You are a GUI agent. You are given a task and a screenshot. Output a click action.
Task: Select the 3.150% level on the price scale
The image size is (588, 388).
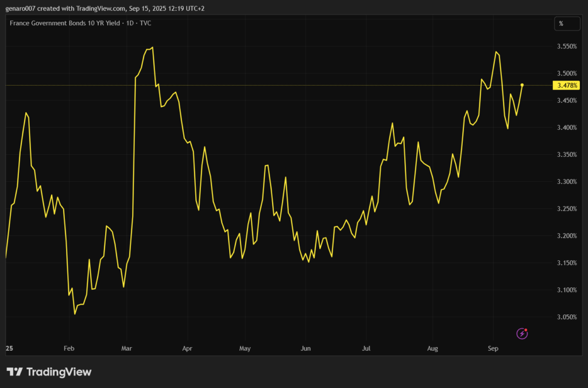pyautogui.click(x=566, y=263)
